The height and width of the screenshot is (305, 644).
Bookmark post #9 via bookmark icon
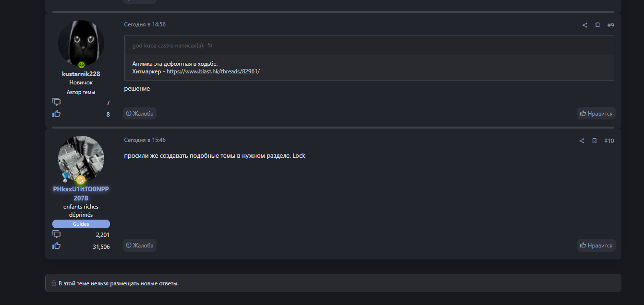(x=597, y=25)
